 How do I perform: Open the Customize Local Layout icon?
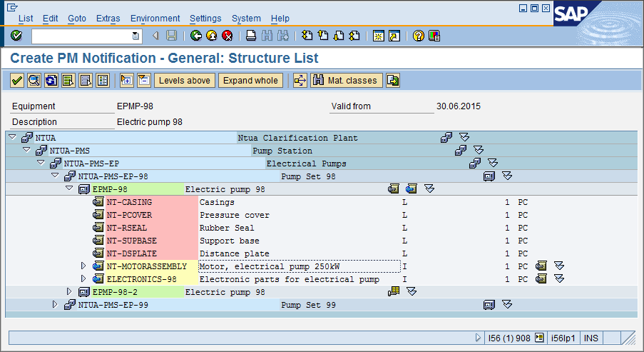pyautogui.click(x=434, y=36)
